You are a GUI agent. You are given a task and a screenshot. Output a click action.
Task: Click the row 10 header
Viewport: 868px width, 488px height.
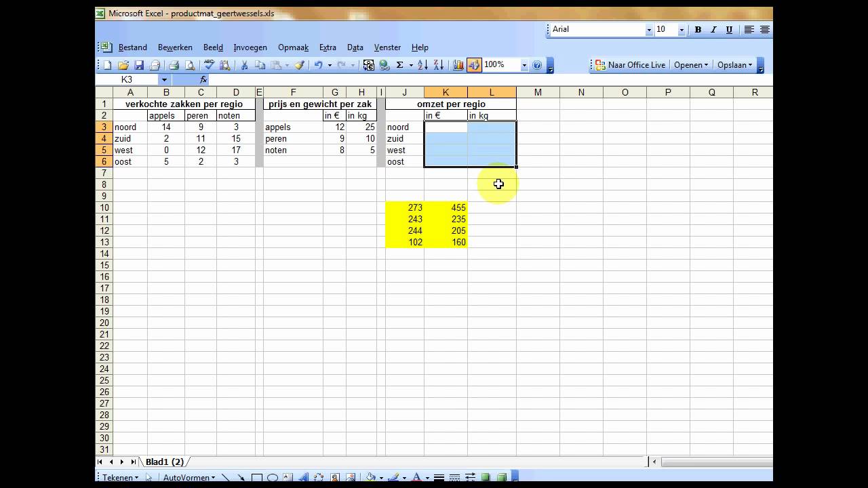point(104,207)
